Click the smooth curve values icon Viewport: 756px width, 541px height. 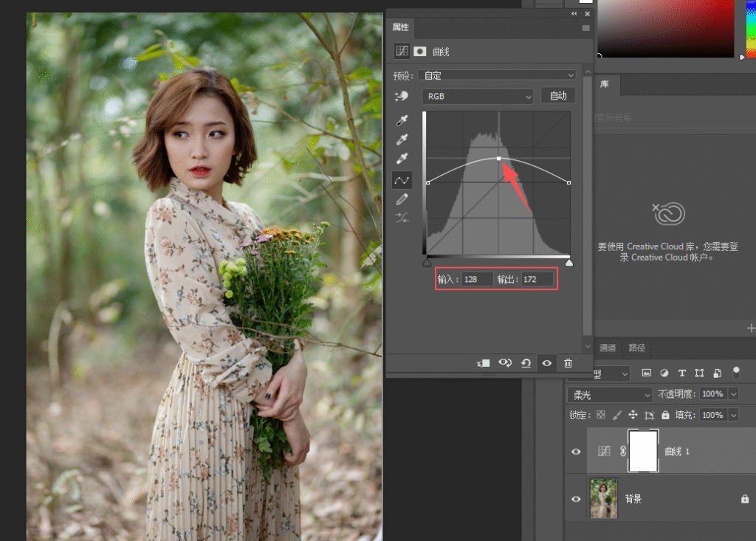point(402,218)
